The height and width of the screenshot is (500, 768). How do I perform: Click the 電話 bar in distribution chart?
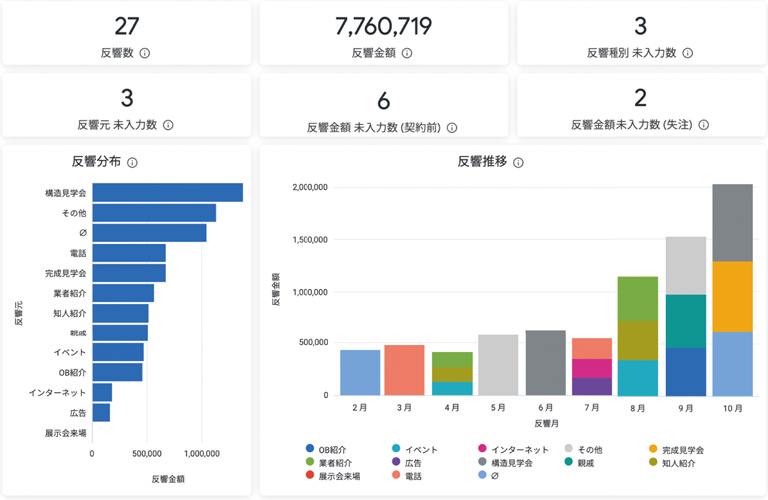click(129, 252)
